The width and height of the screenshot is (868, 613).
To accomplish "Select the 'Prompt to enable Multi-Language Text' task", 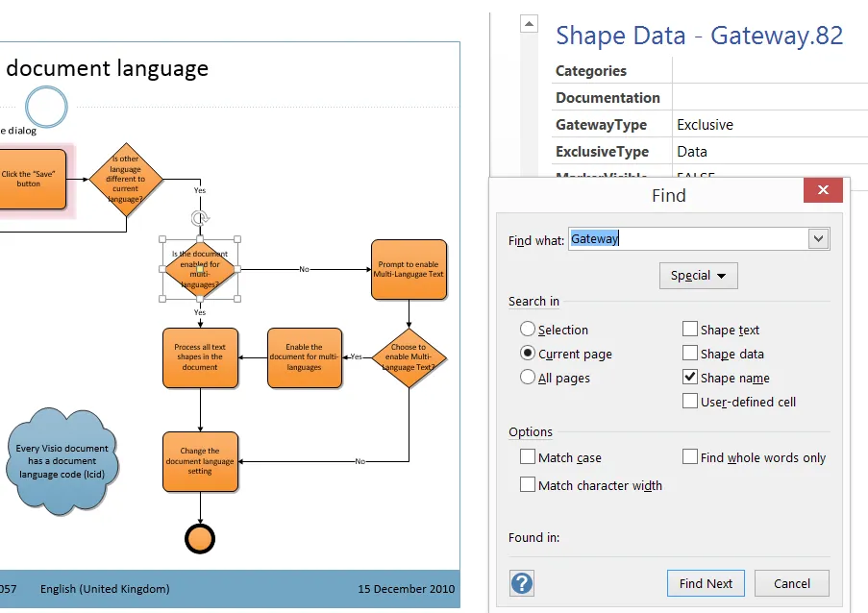I will (x=409, y=269).
